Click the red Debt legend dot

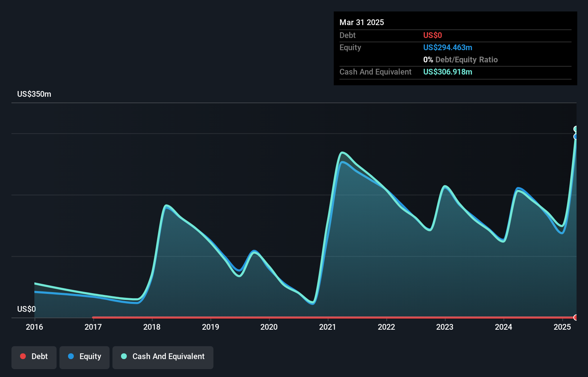[23, 356]
